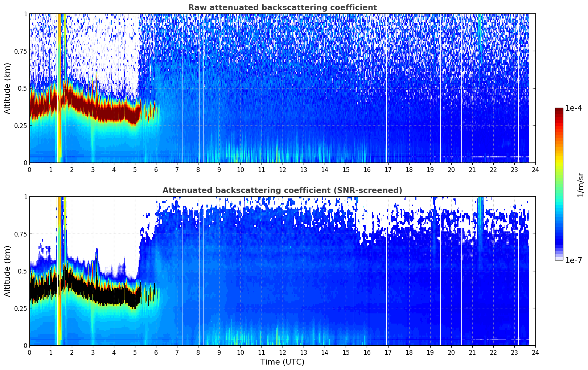Image resolution: width=588 pixels, height=370 pixels.
Task: Select the colorbar's "1e-4" maximum label
Action: pos(573,108)
